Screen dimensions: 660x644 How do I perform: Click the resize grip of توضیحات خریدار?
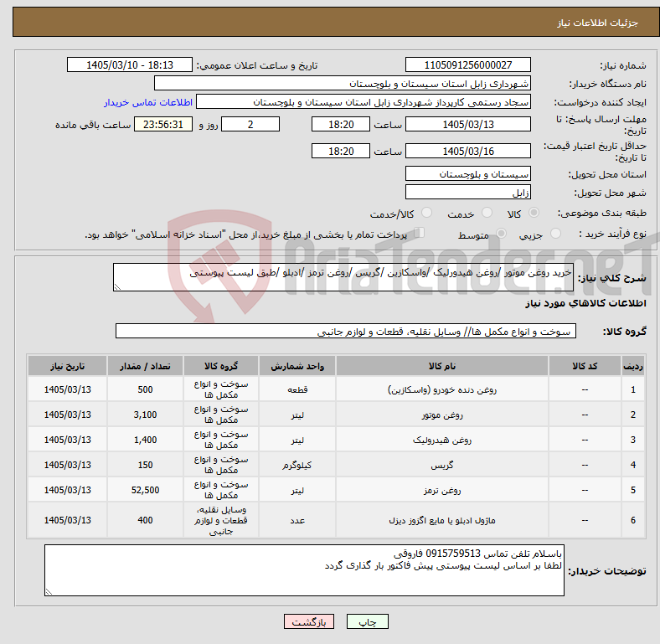coord(49,592)
